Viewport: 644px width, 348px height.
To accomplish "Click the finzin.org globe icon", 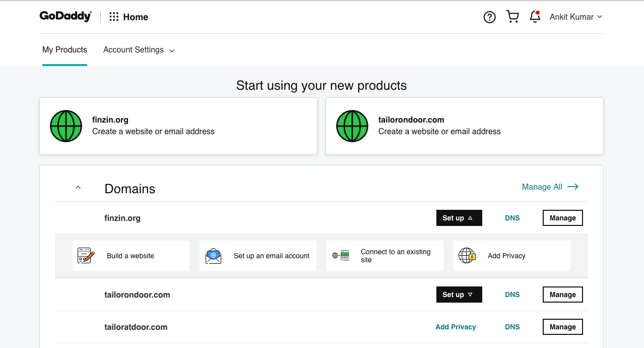I will (66, 126).
